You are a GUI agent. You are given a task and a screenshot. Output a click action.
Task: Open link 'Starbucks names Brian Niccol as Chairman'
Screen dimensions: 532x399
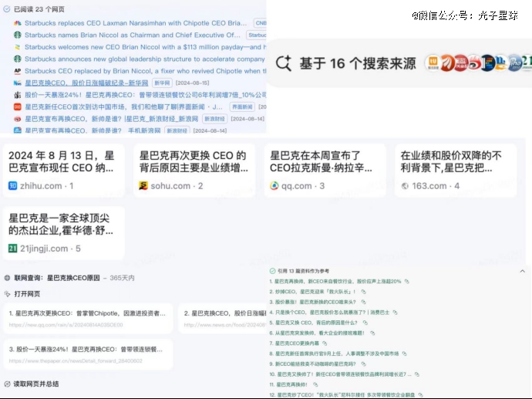[133, 35]
